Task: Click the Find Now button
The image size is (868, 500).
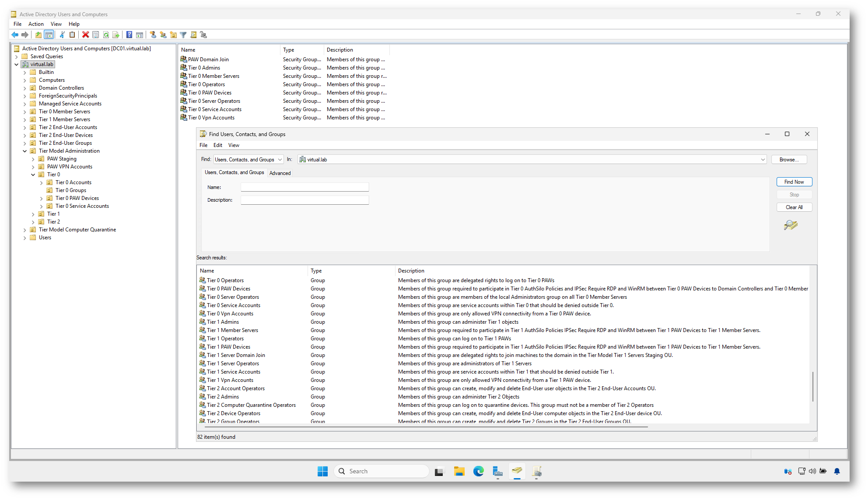Action: pos(794,182)
